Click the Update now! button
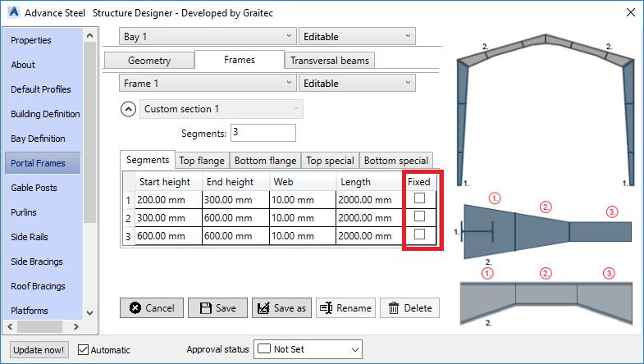Viewport: 644px width, 364px height. (x=39, y=349)
